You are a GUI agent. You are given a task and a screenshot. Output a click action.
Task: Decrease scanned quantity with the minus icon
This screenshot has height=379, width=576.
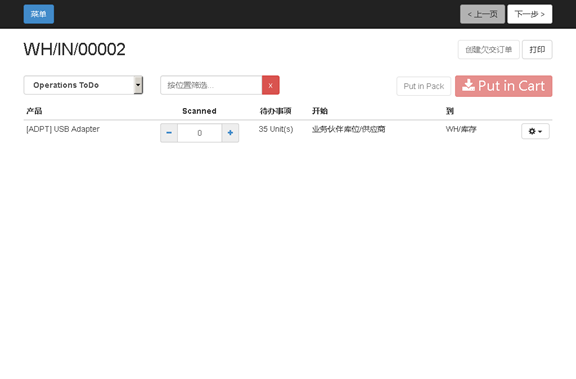pos(169,133)
